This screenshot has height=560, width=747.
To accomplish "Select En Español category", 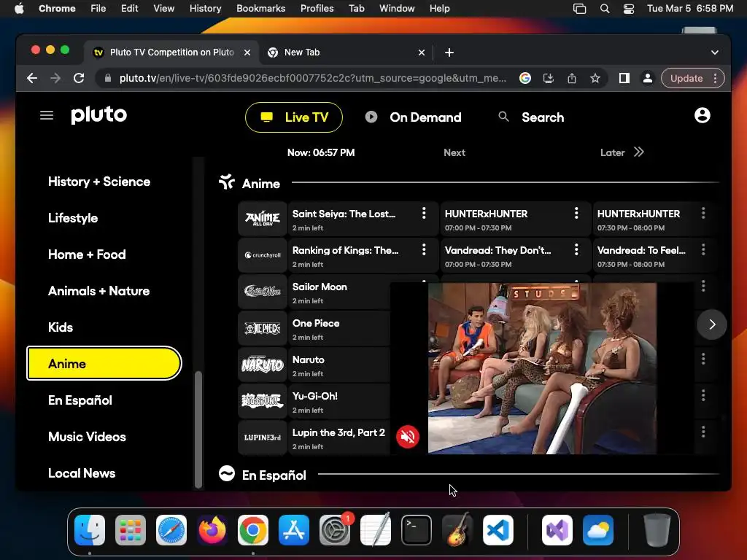I will 80,400.
